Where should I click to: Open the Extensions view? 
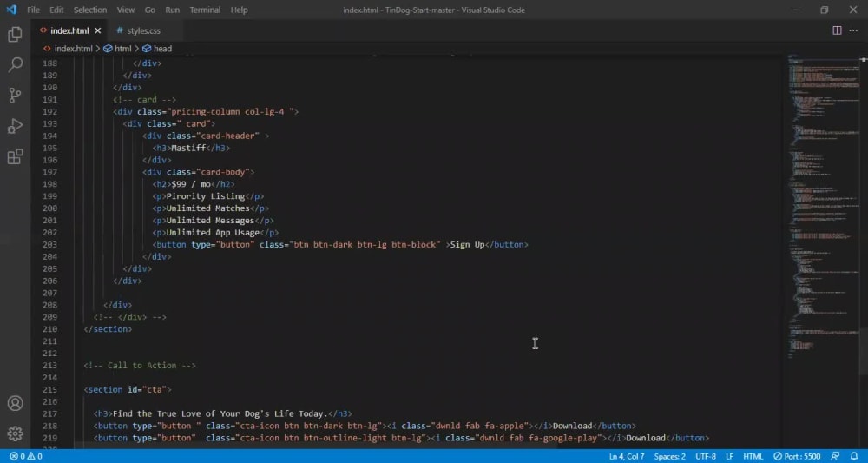pos(15,156)
